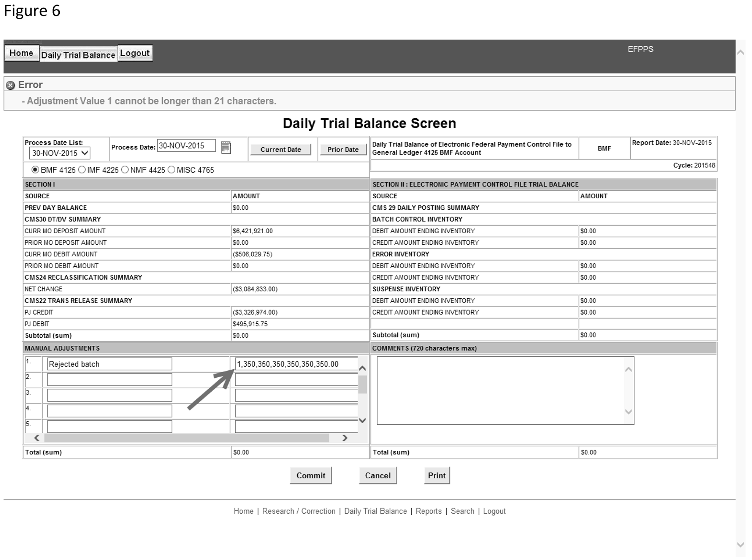Click the Prior Date button
The height and width of the screenshot is (560, 752).
pyautogui.click(x=343, y=150)
